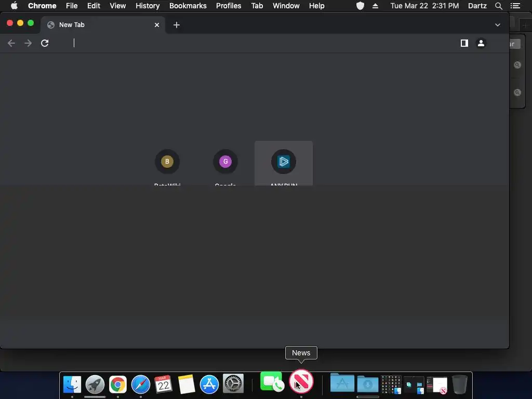Open the Profiles menu
Image resolution: width=532 pixels, height=399 pixels.
click(229, 6)
